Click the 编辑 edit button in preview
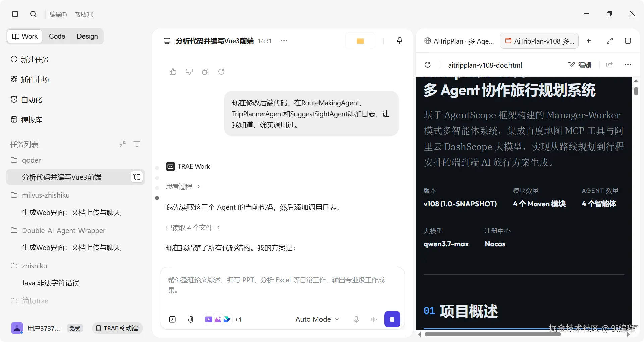 580,65
